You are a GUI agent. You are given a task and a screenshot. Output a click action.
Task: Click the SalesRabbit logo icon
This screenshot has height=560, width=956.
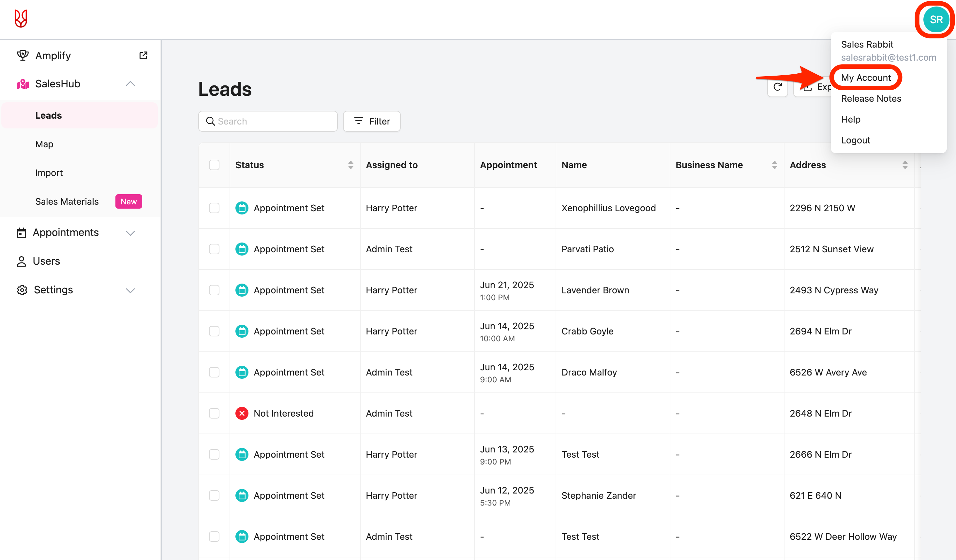pyautogui.click(x=21, y=19)
